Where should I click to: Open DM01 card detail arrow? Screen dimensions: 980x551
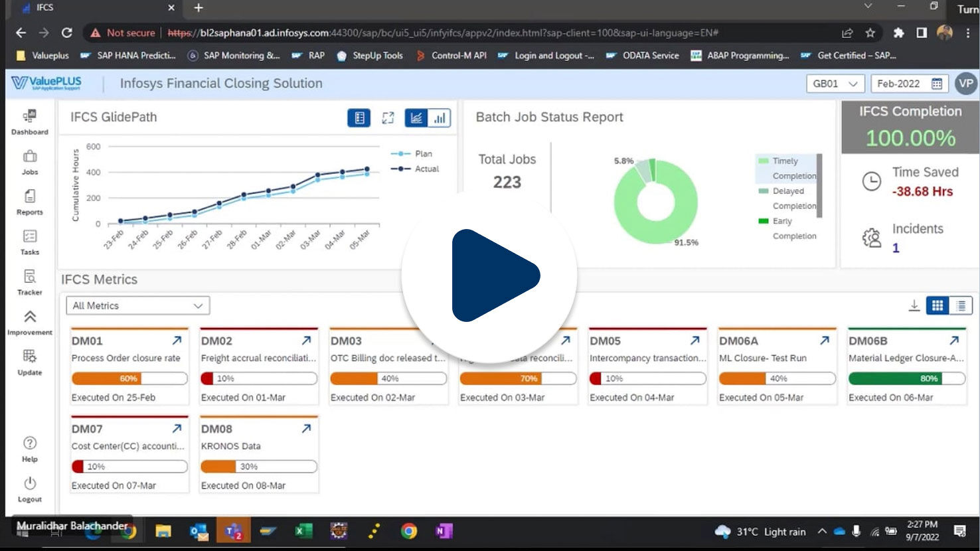pos(177,341)
